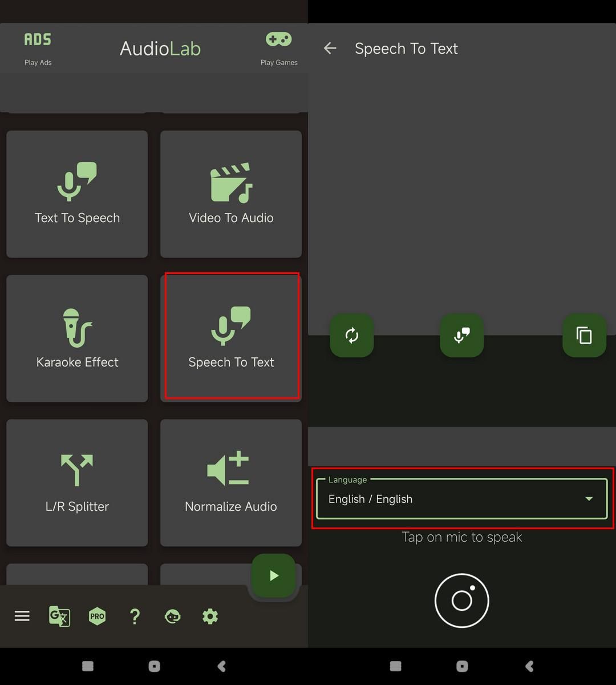Tap Android home button in left screen

154,666
